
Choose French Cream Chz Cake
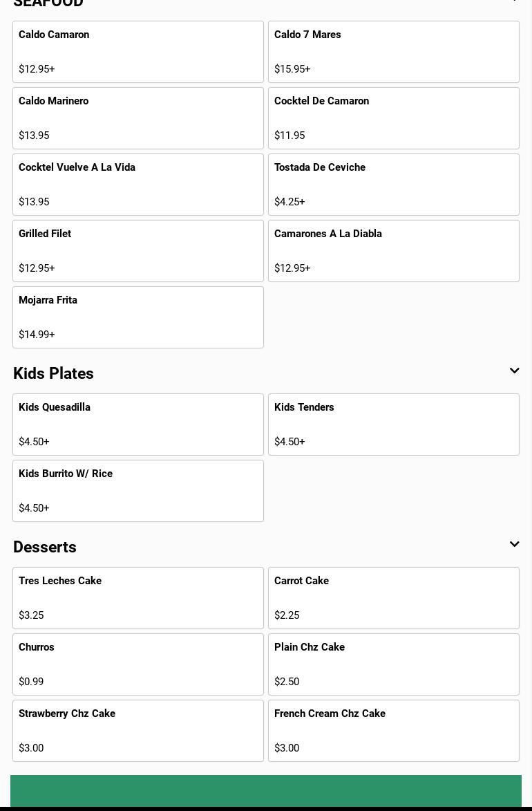tap(394, 731)
